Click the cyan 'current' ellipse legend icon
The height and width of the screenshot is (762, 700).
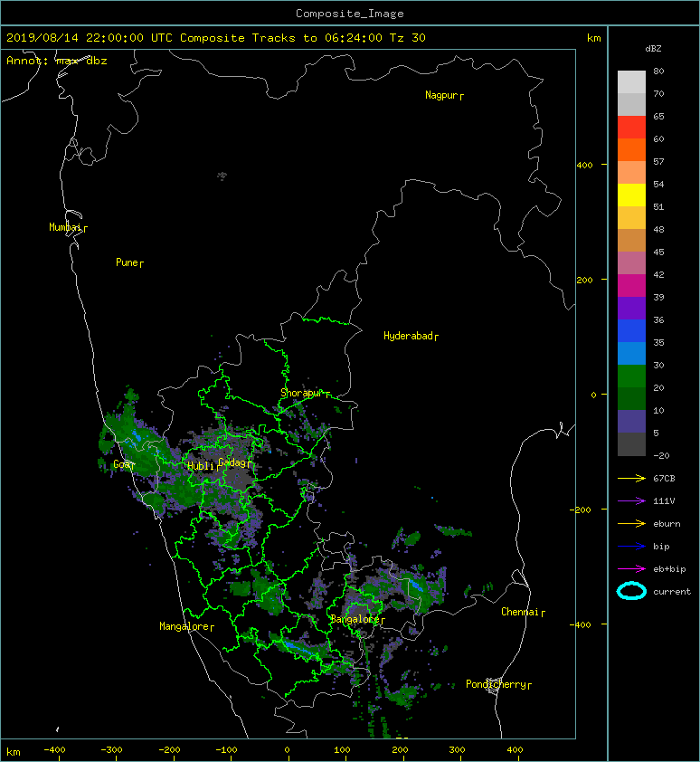[631, 591]
